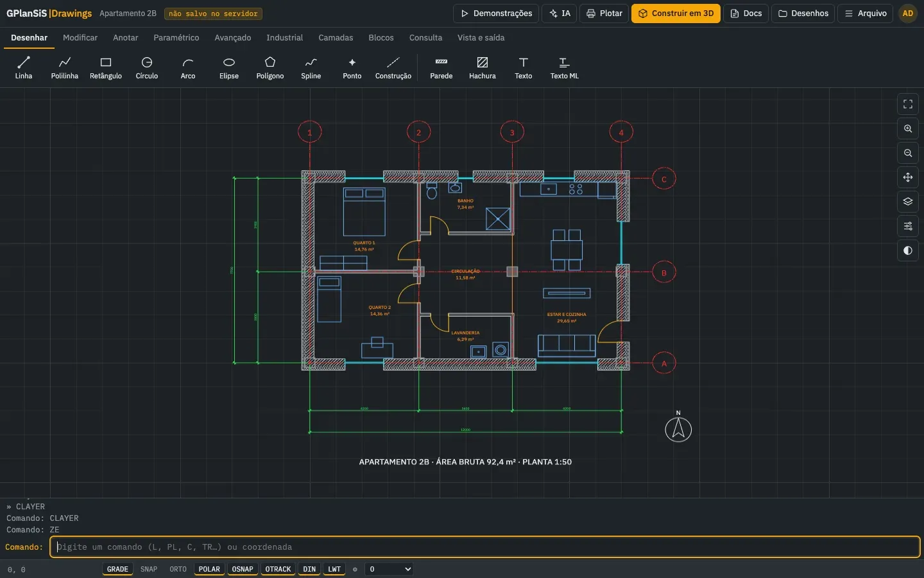
Task: Choose the Retângulo drawing tool
Action: 106,67
